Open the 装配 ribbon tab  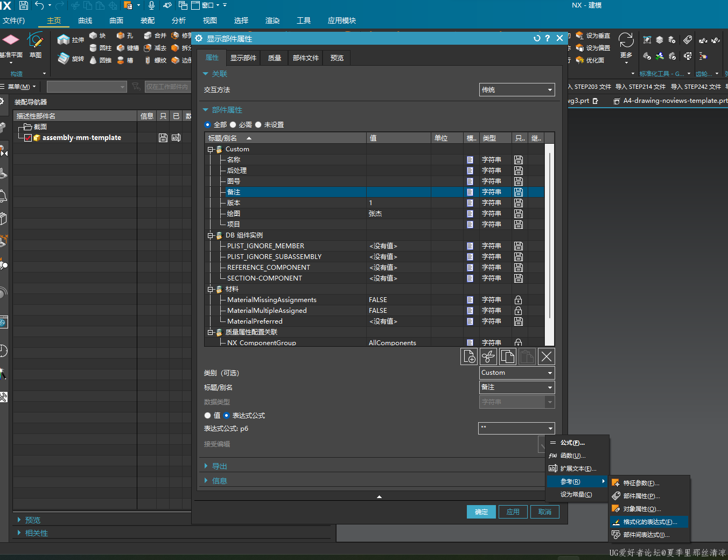coord(148,20)
